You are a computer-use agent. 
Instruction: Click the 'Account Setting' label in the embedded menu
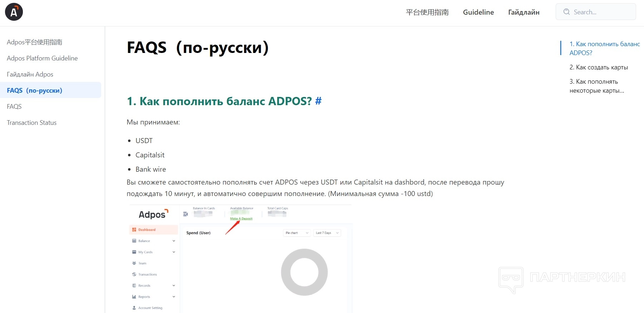coord(151,308)
